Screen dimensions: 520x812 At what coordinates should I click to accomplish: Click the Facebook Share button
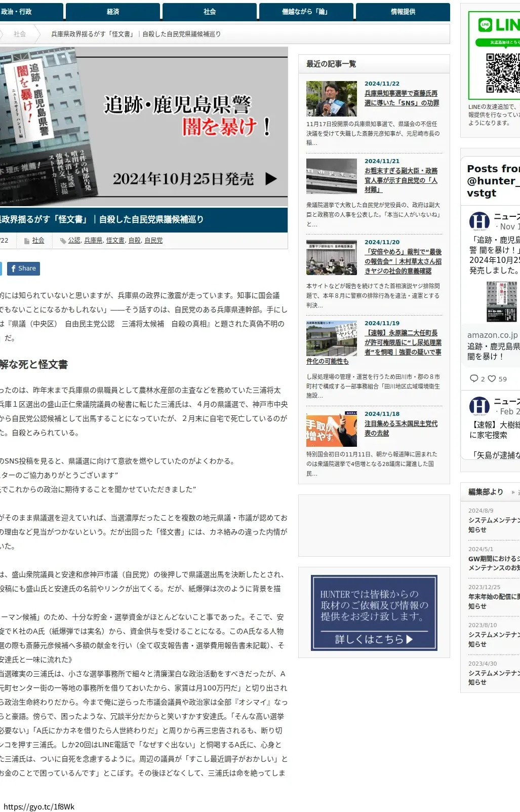pos(23,268)
